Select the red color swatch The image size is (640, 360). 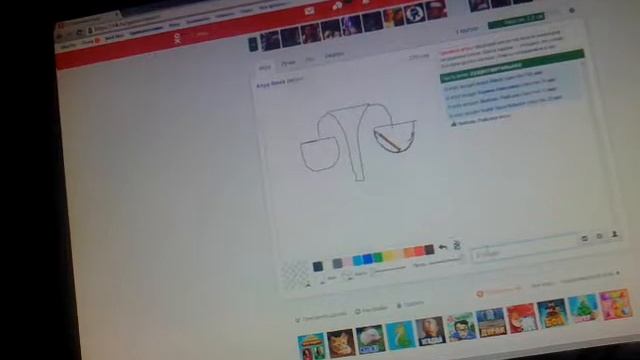pyautogui.click(x=419, y=251)
